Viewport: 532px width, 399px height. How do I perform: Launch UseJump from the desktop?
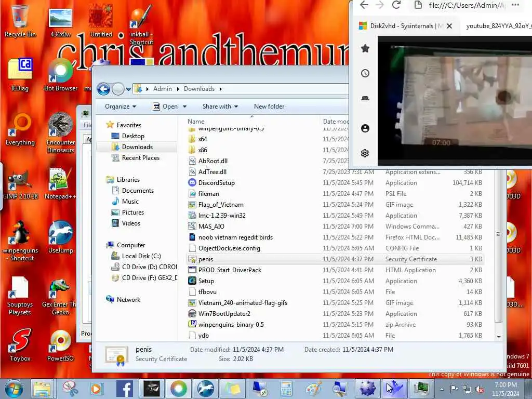(x=60, y=237)
